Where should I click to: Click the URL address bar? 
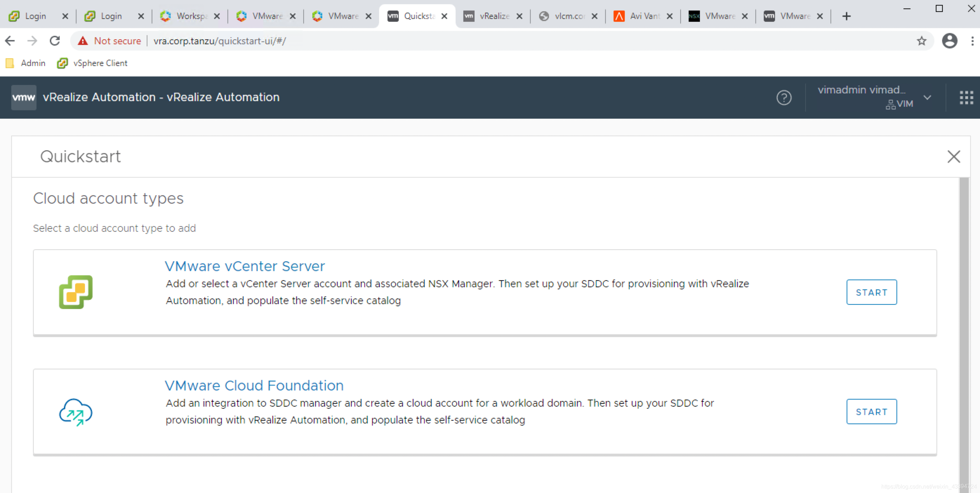[457, 41]
